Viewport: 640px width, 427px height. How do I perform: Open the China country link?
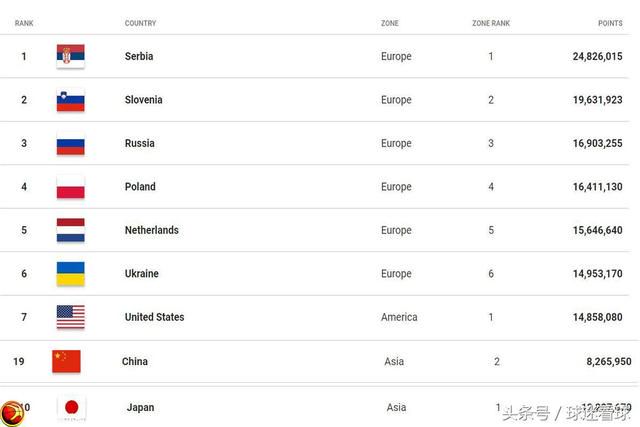tap(135, 361)
